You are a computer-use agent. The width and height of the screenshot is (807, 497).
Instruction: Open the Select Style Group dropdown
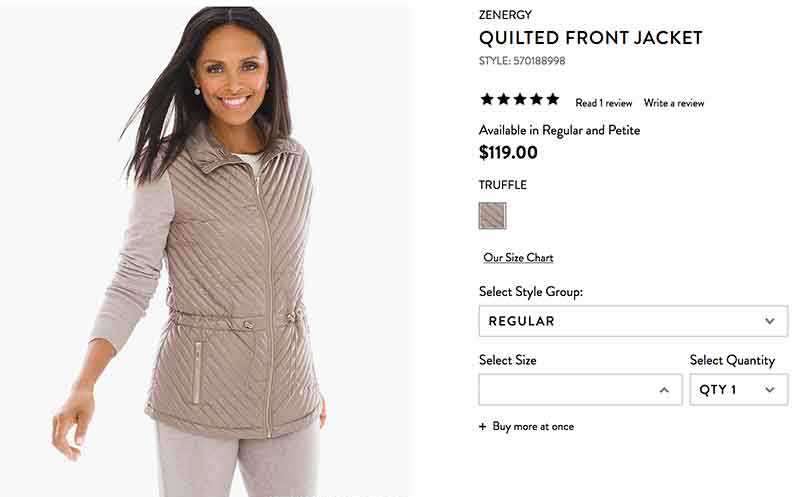pyautogui.click(x=633, y=321)
